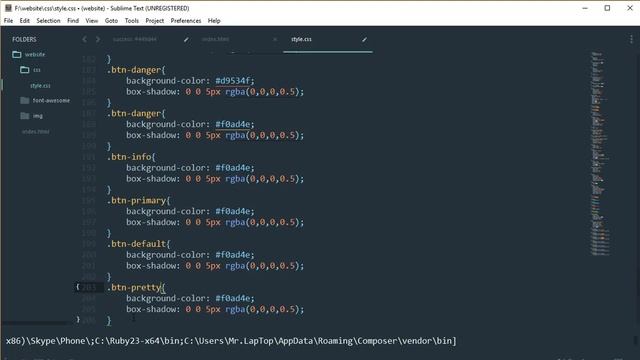640x360 pixels.
Task: Open the Project menu
Action: [x=155, y=21]
